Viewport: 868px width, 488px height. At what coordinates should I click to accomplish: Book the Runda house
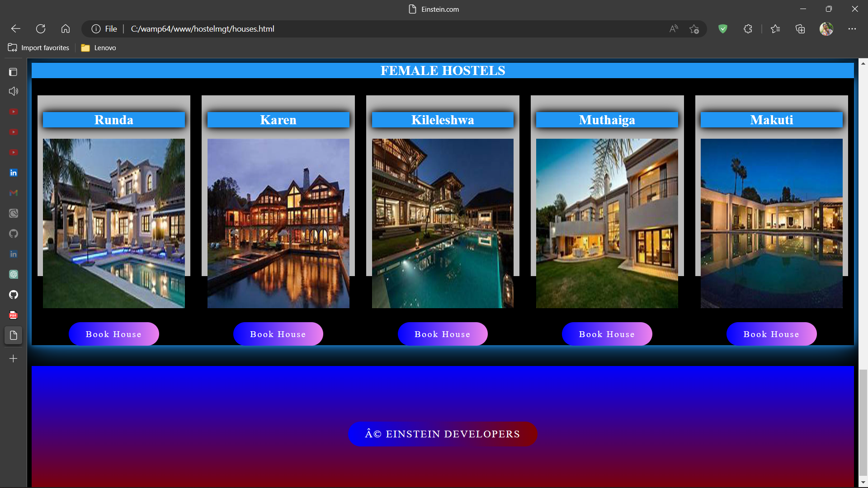coord(113,334)
